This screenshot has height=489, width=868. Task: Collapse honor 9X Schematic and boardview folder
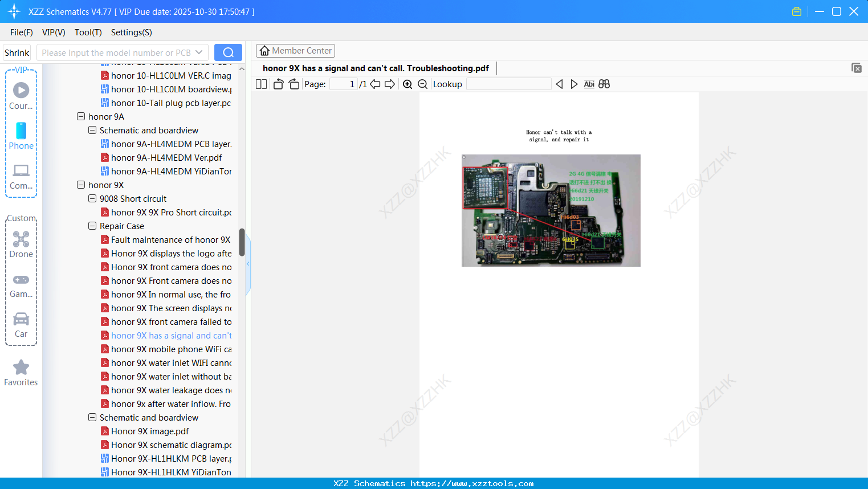point(92,417)
